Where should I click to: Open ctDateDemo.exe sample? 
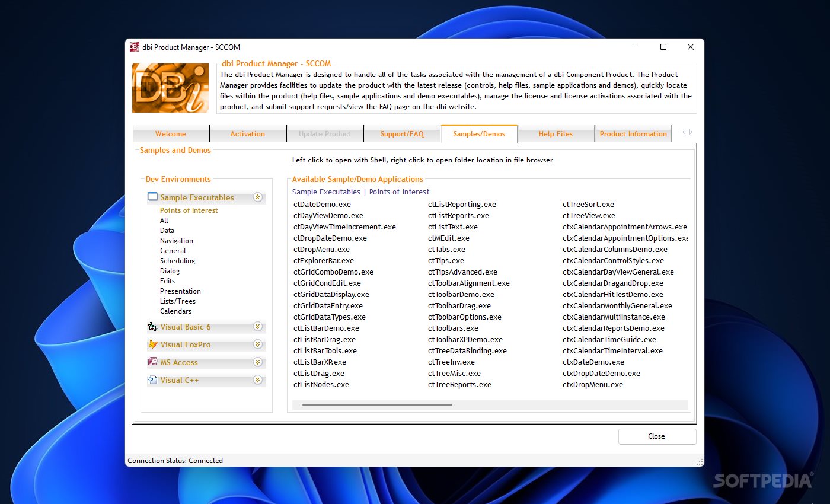click(322, 205)
